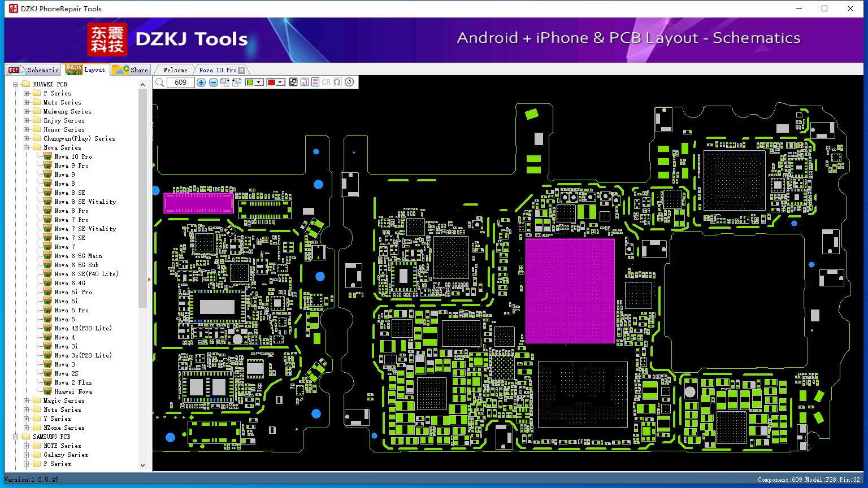Image resolution: width=868 pixels, height=488 pixels.
Task: Open Nova 9 Pro in the tree
Action: click(x=71, y=165)
